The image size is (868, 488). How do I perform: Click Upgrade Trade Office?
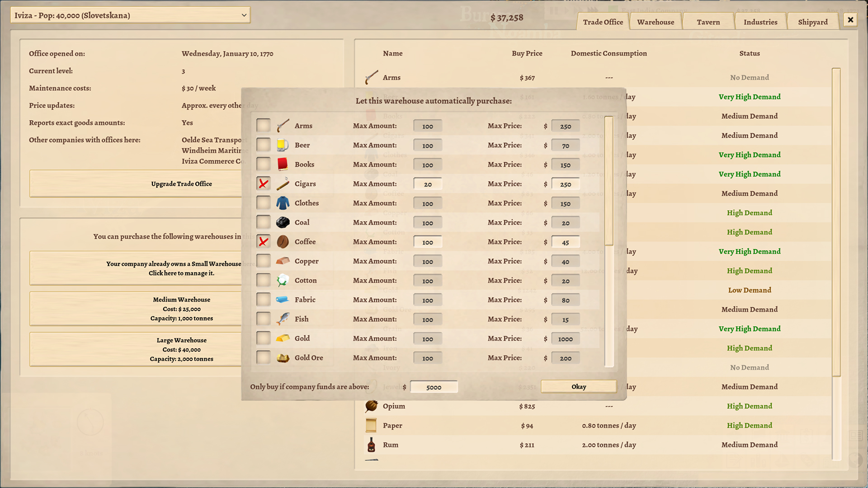[181, 183]
